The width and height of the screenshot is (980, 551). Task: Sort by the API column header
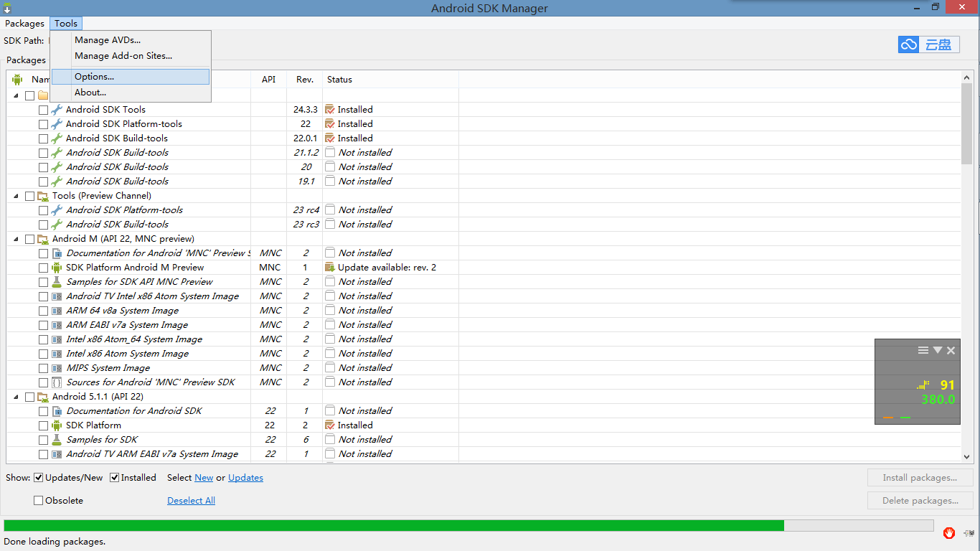click(268, 80)
